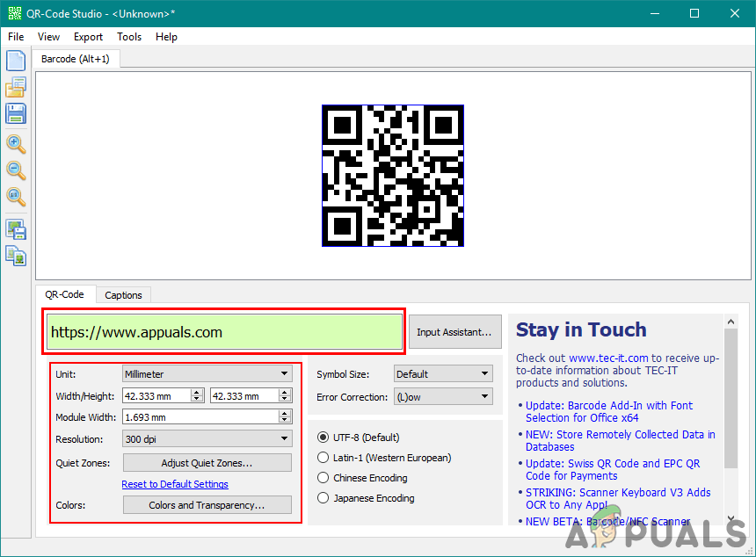Image resolution: width=756 pixels, height=557 pixels.
Task: Click news panel scrollbar up arrow
Action: (731, 322)
